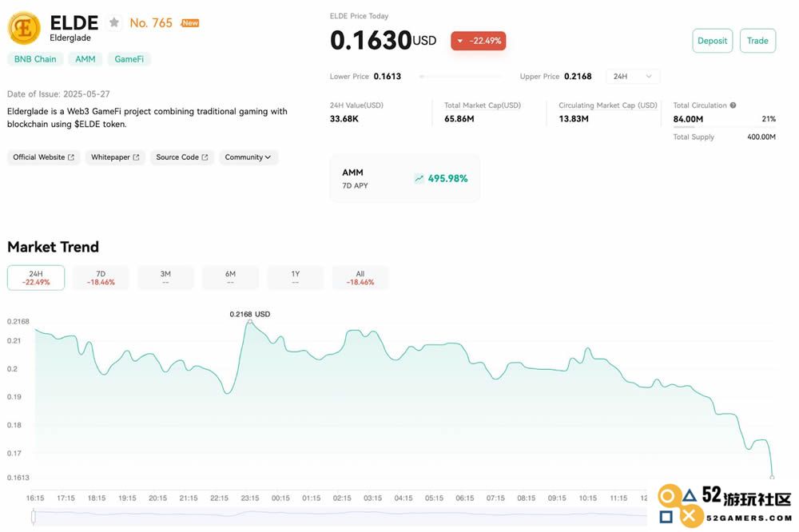
Task: Click the 16:15 x-axis time label
Action: click(35, 498)
